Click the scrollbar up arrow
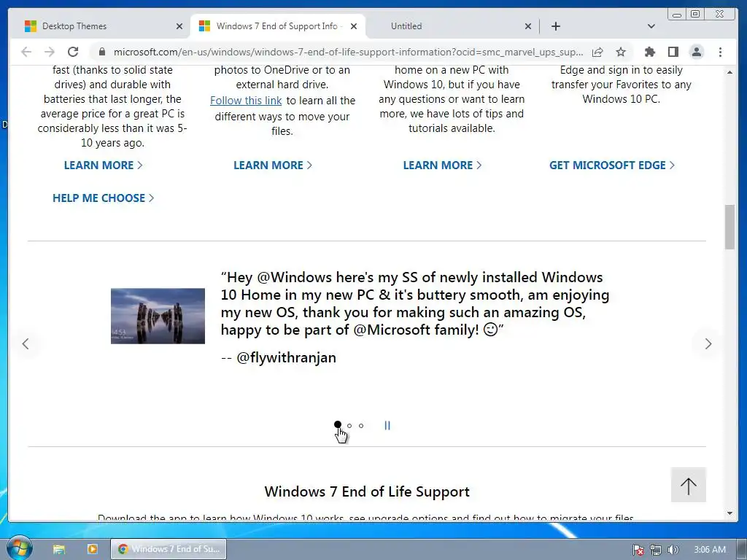 click(729, 72)
